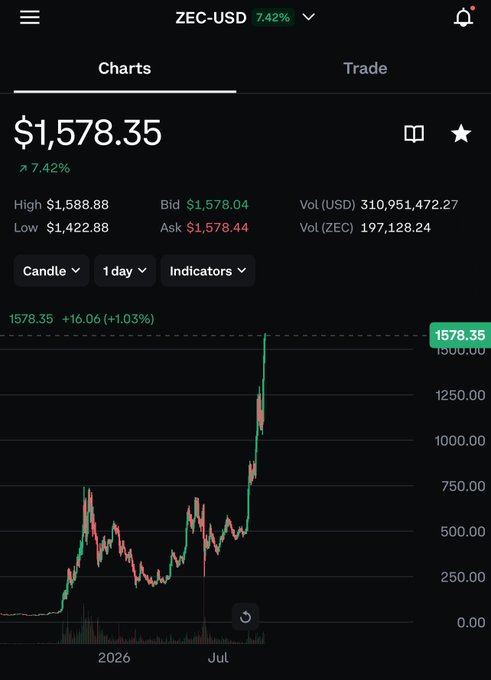The image size is (491, 680).
Task: Reset chart view with rotate icon
Action: [246, 616]
